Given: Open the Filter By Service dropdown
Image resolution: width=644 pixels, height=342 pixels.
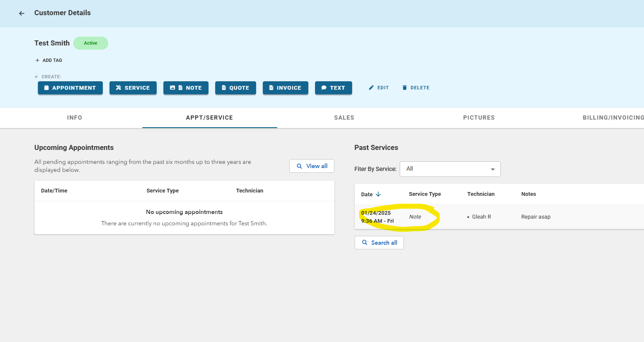Looking at the screenshot, I should click(x=450, y=169).
